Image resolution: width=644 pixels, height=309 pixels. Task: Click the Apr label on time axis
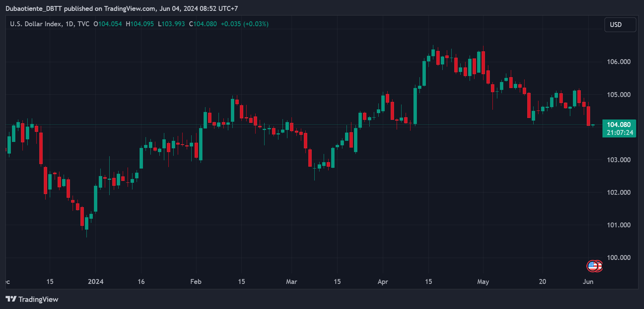click(383, 282)
